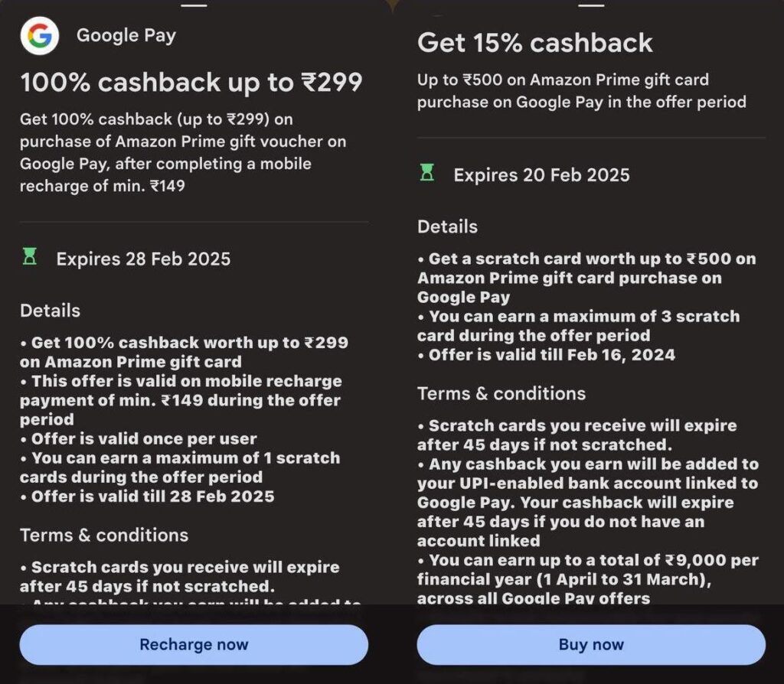The height and width of the screenshot is (684, 784).
Task: Click the Expires 28 Feb 2025 text
Action: pyautogui.click(x=143, y=259)
